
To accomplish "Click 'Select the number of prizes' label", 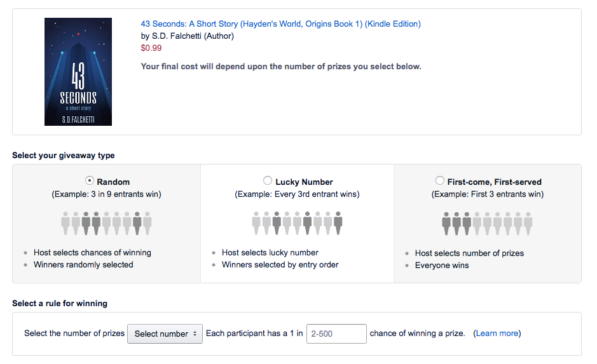I will 74,334.
